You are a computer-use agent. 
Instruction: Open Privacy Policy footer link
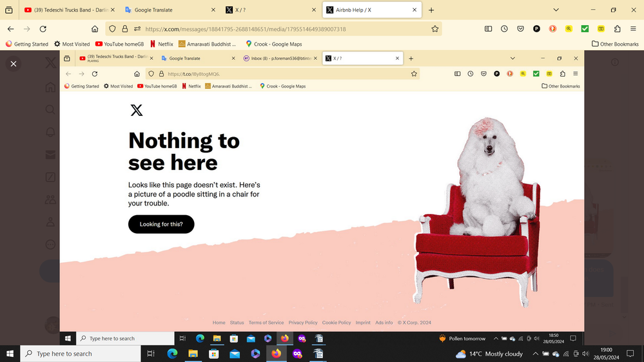click(x=303, y=323)
